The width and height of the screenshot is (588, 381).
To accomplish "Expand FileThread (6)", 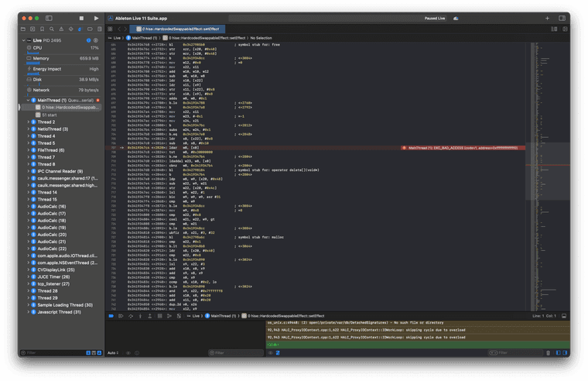I will coord(28,150).
